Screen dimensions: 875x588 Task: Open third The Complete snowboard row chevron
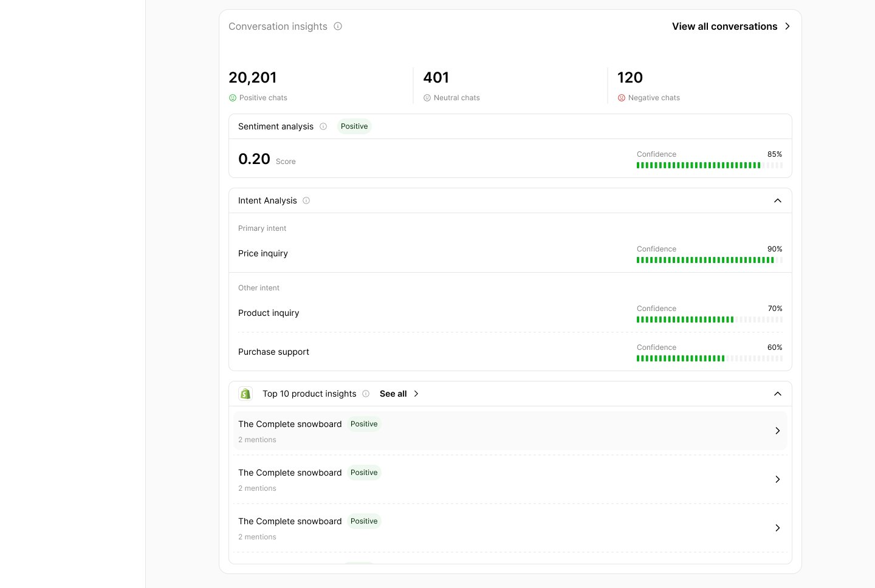(778, 528)
